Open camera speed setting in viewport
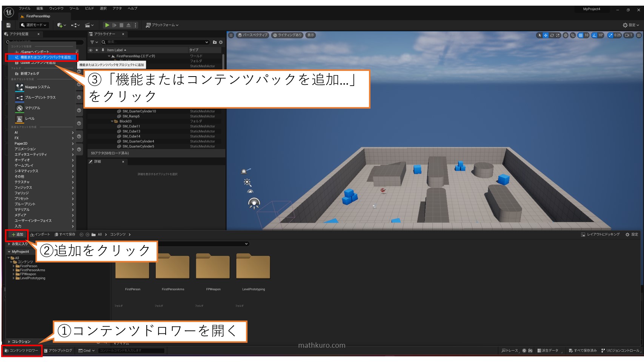The height and width of the screenshot is (362, 644). (629, 35)
